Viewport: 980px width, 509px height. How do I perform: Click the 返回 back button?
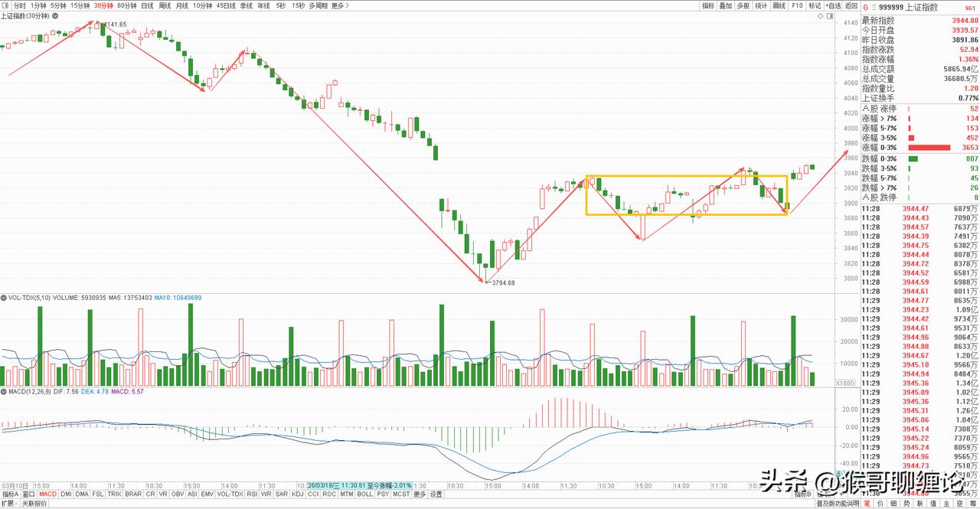851,5
